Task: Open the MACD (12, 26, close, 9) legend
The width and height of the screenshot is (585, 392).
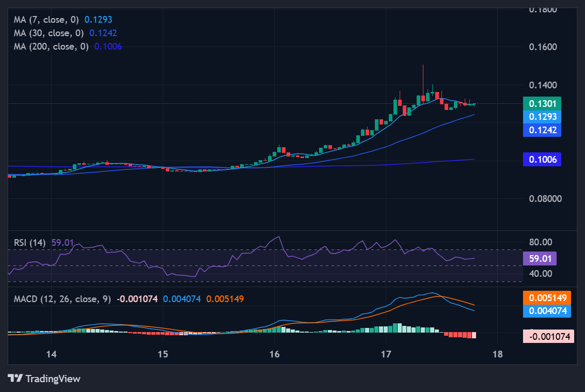Action: tap(62, 299)
